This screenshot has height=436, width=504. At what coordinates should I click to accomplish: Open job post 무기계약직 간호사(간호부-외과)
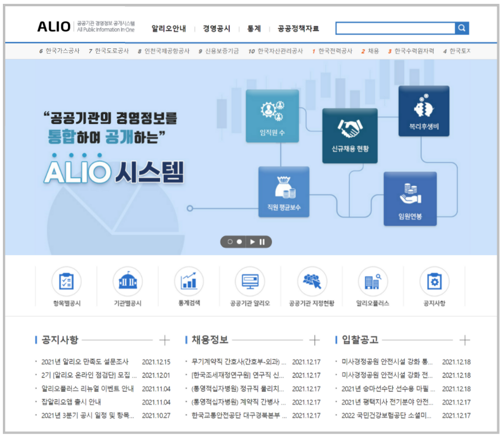pos(239,362)
